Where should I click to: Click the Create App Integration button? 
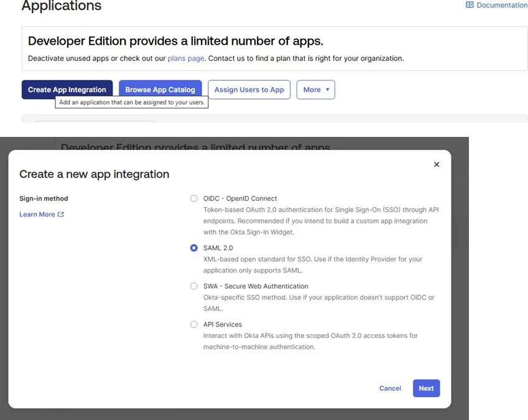click(67, 90)
